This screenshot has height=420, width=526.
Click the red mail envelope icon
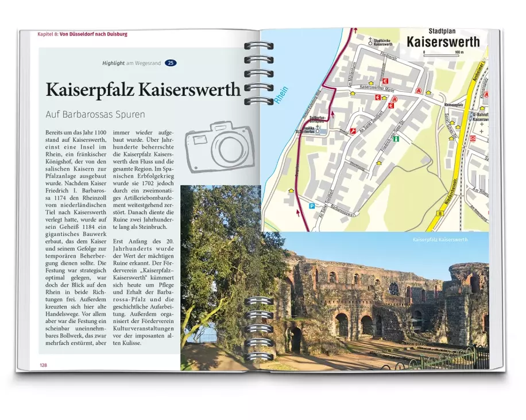(x=473, y=138)
